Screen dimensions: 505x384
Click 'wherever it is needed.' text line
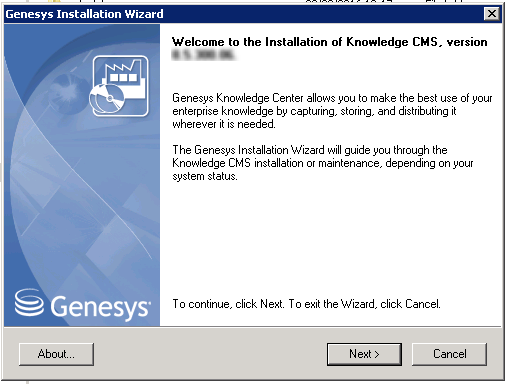[x=224, y=124]
